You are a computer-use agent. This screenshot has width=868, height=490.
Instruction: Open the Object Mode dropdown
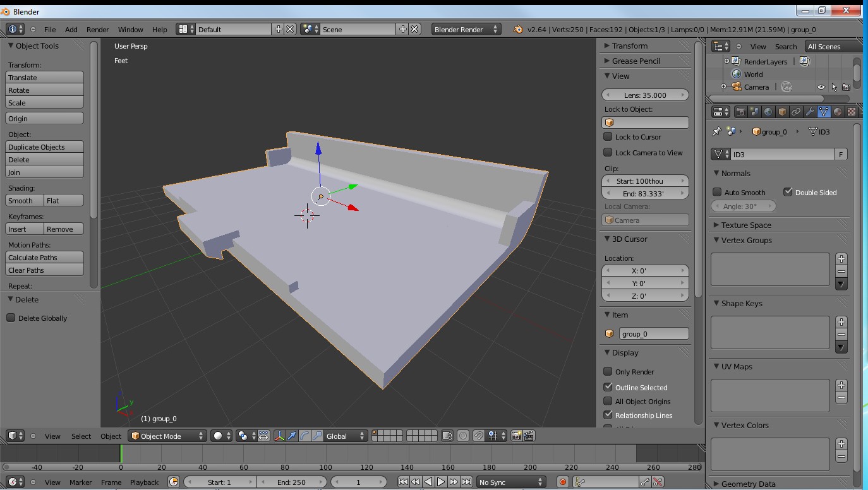click(x=167, y=436)
